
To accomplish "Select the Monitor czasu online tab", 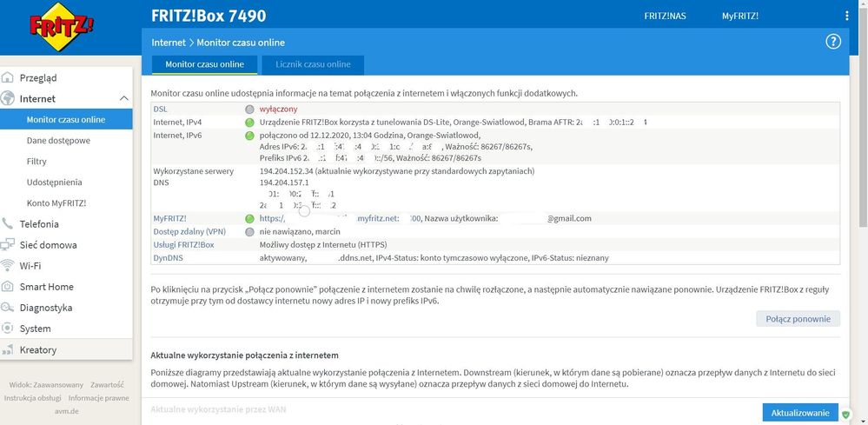I will click(x=205, y=64).
